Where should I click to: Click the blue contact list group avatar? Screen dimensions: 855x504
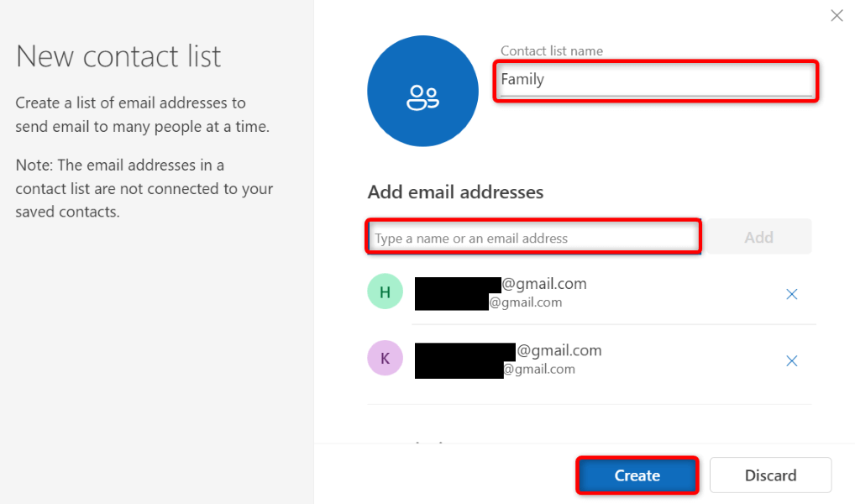[x=422, y=92]
